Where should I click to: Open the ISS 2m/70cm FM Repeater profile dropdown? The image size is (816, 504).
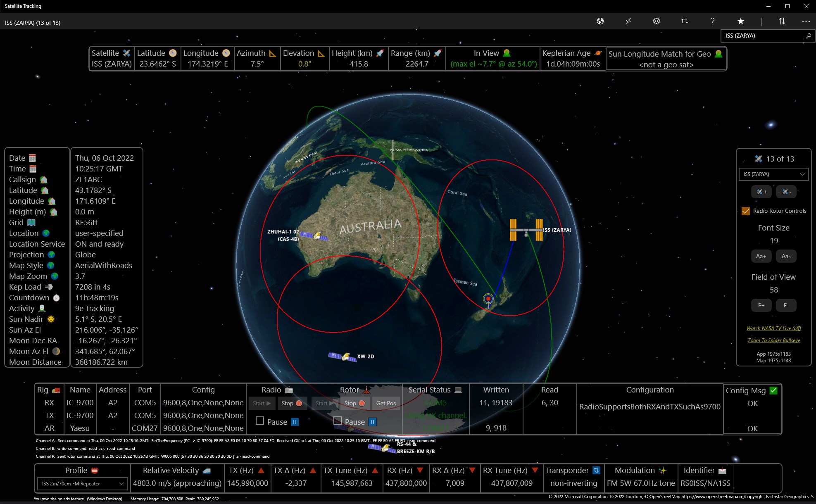pos(81,483)
